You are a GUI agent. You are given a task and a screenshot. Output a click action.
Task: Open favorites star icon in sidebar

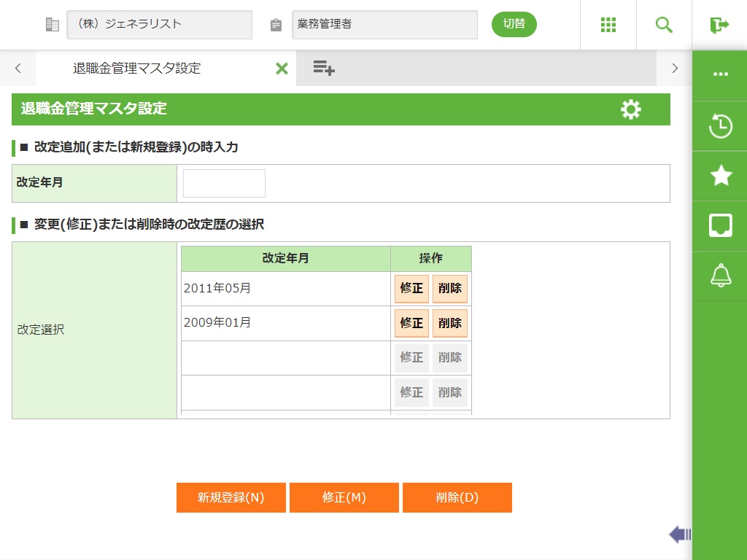click(x=720, y=176)
